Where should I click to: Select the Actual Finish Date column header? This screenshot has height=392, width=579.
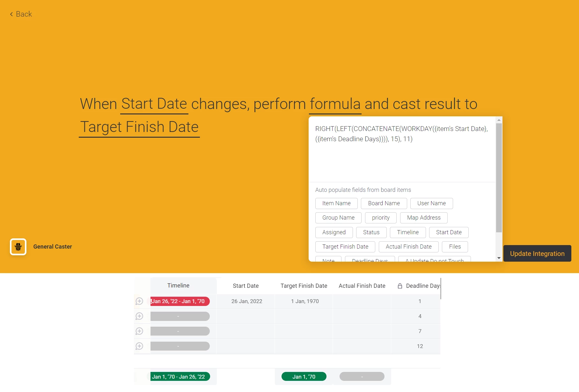point(362,286)
